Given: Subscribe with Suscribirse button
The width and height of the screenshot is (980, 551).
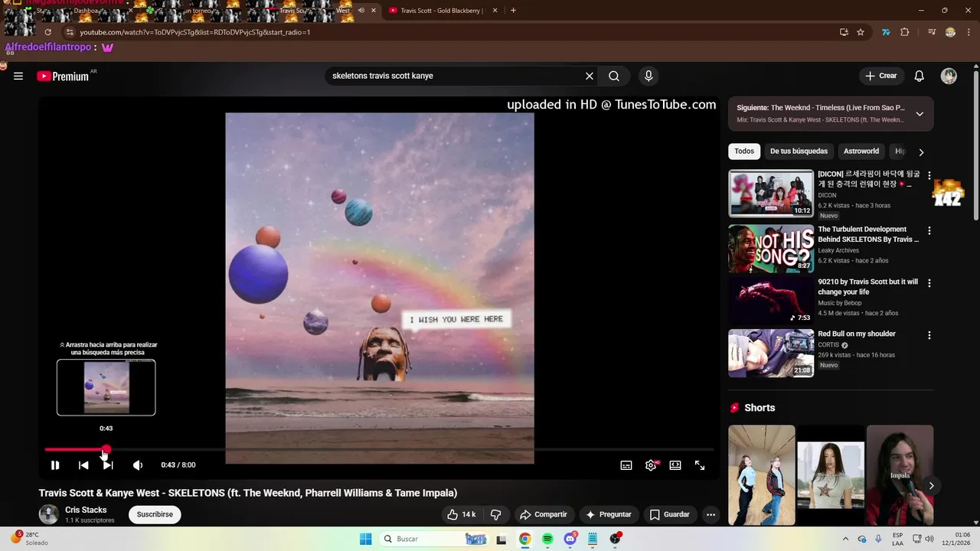Looking at the screenshot, I should (x=155, y=514).
